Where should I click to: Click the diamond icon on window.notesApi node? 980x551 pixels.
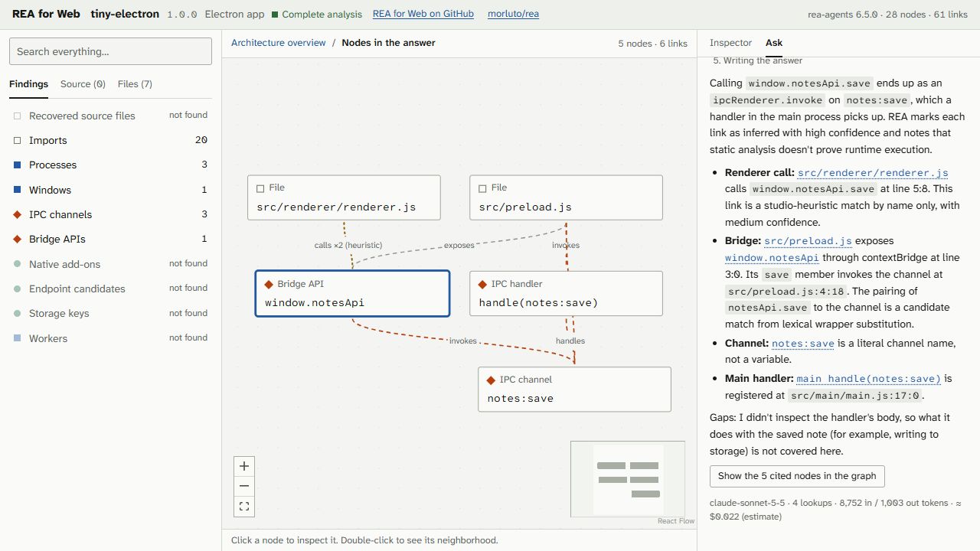(x=269, y=284)
